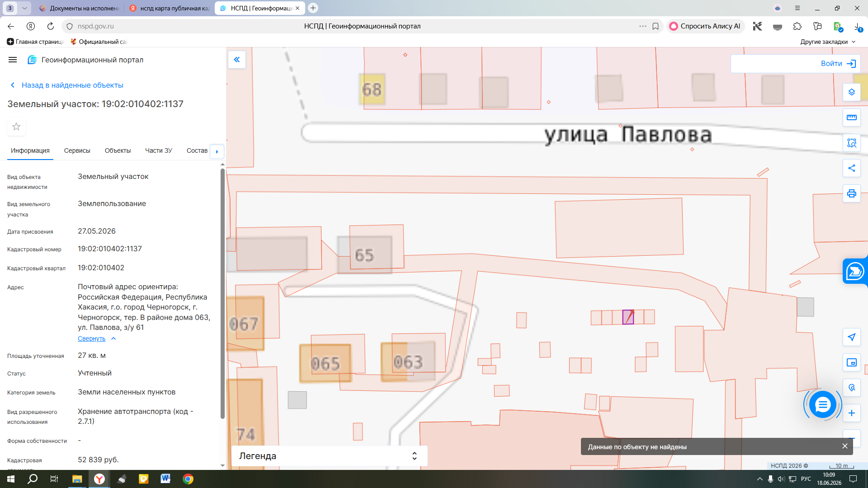868x488 pixels.
Task: Open the blue feedback chat widget on right edge
Action: [855, 272]
